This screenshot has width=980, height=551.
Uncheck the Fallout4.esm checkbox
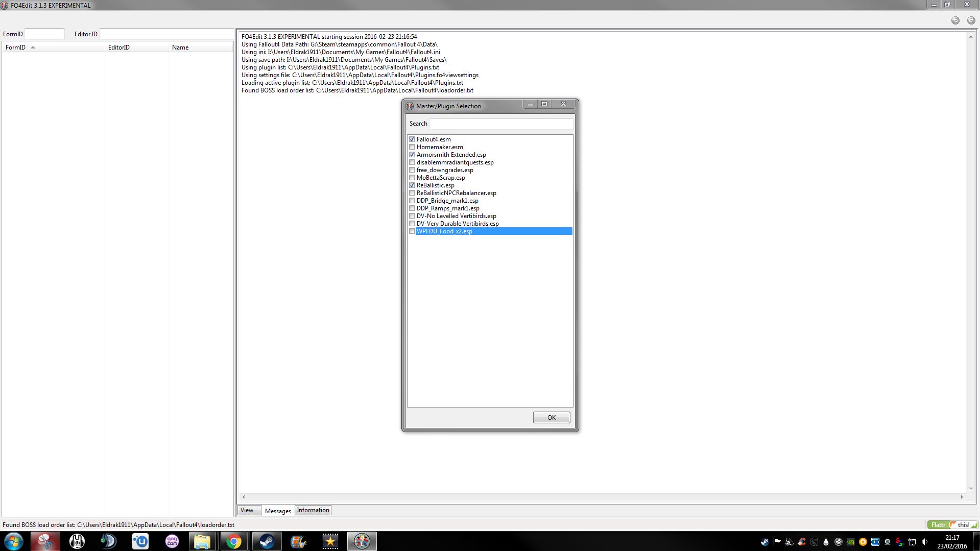412,139
